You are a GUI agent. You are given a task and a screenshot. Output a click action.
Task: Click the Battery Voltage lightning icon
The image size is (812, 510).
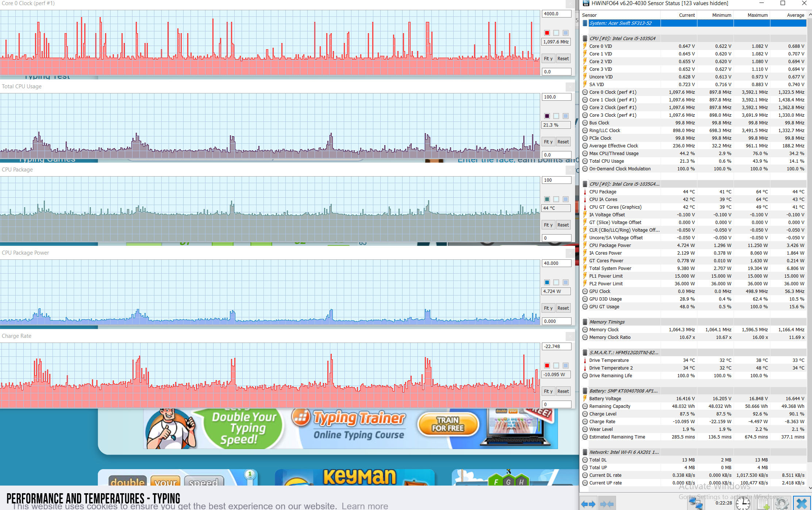tap(585, 398)
